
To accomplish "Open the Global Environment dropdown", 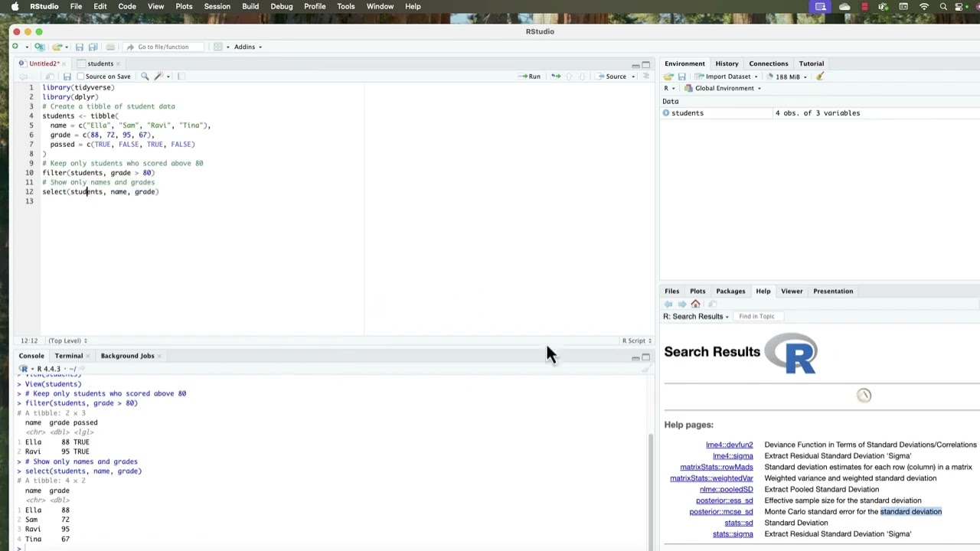I will point(722,88).
